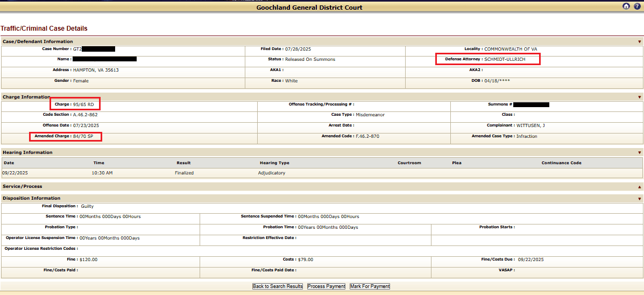Collapse the Hearing Information section arrow
The height and width of the screenshot is (295, 644).
(x=639, y=153)
